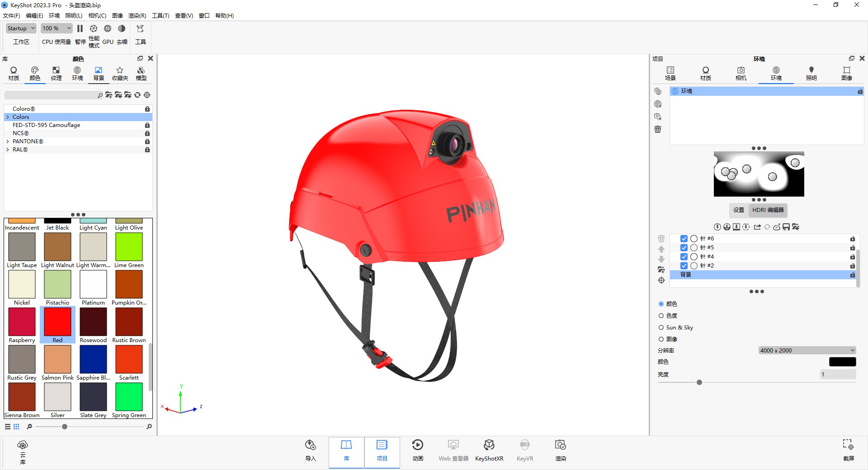Launch KeyShotXR wizard
Screen dimensions: 868x470
(489, 451)
